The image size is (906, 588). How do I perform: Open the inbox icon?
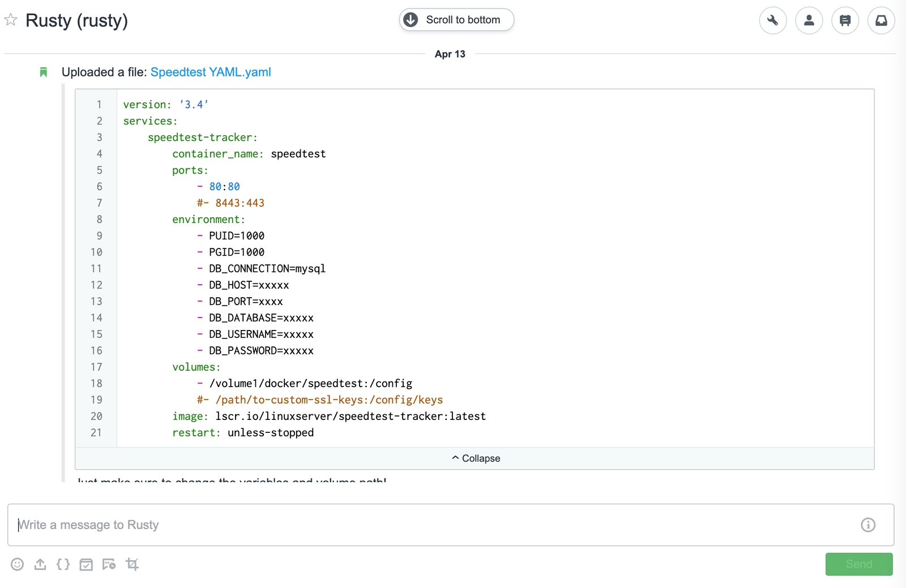pyautogui.click(x=881, y=20)
